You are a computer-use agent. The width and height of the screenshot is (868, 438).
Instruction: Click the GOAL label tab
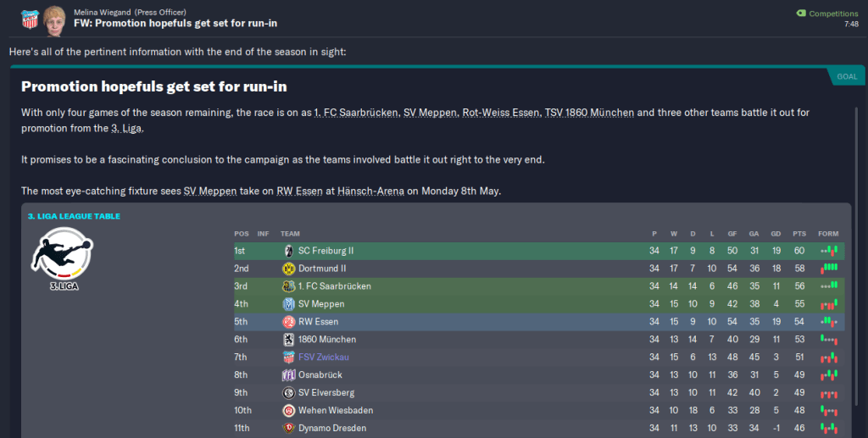click(x=847, y=76)
